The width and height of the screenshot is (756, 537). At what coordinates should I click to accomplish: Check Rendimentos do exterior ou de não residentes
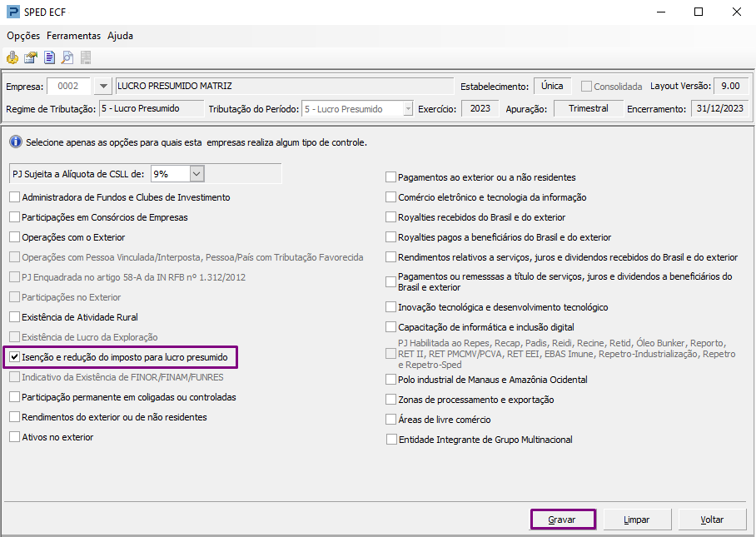(x=14, y=417)
